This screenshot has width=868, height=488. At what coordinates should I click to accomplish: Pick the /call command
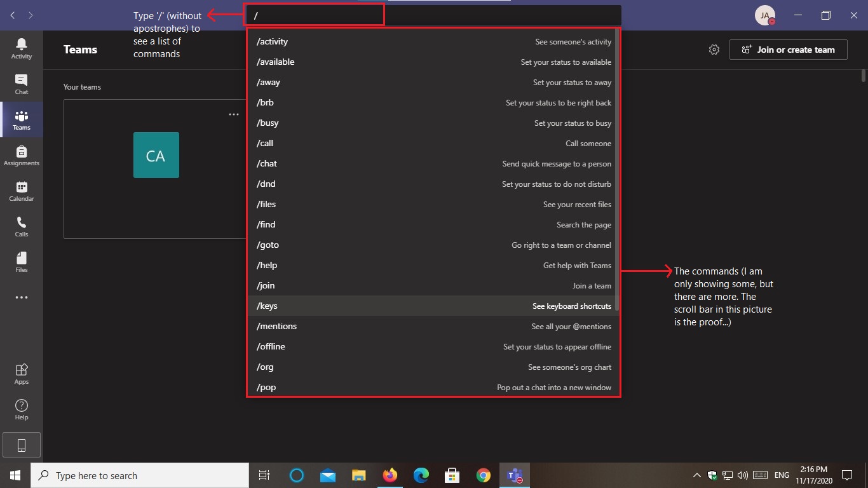433,144
